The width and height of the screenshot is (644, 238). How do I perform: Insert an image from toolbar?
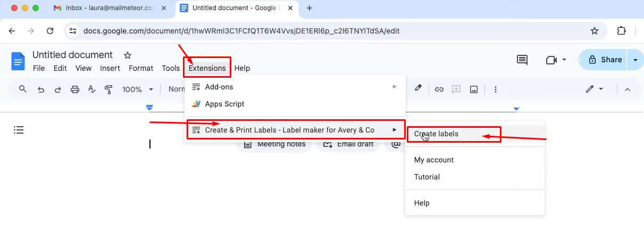pyautogui.click(x=473, y=89)
